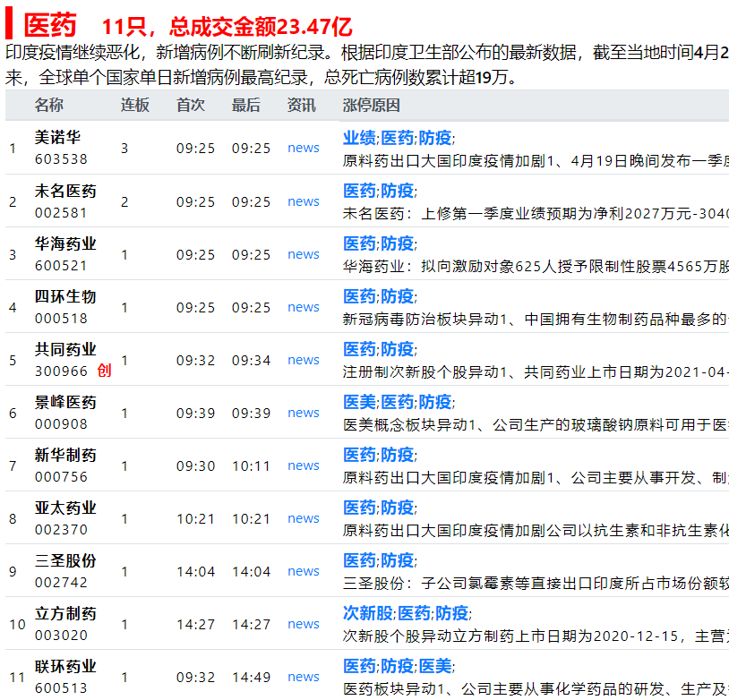Click the 防疫 tag in 四环生物's row
The width and height of the screenshot is (729, 700).
pos(397,296)
